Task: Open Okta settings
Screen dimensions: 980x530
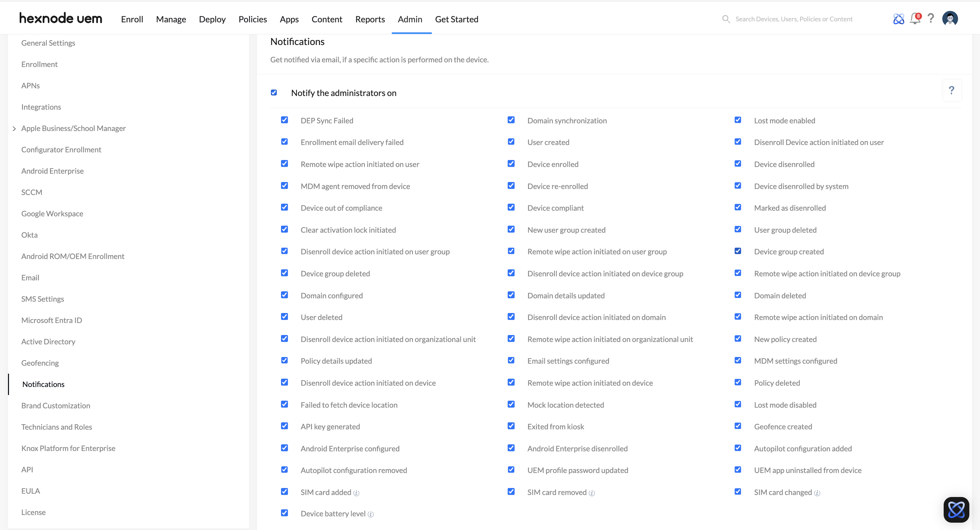Action: [29, 235]
